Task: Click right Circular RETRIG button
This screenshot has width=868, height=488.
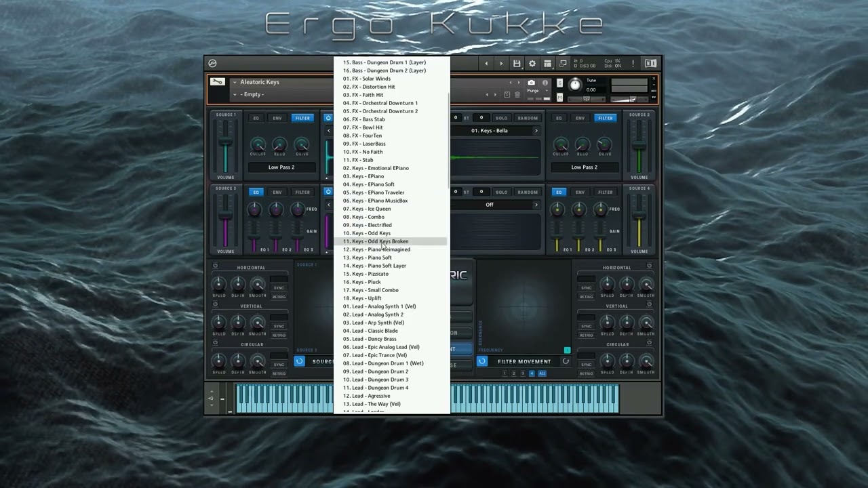Action: (587, 373)
